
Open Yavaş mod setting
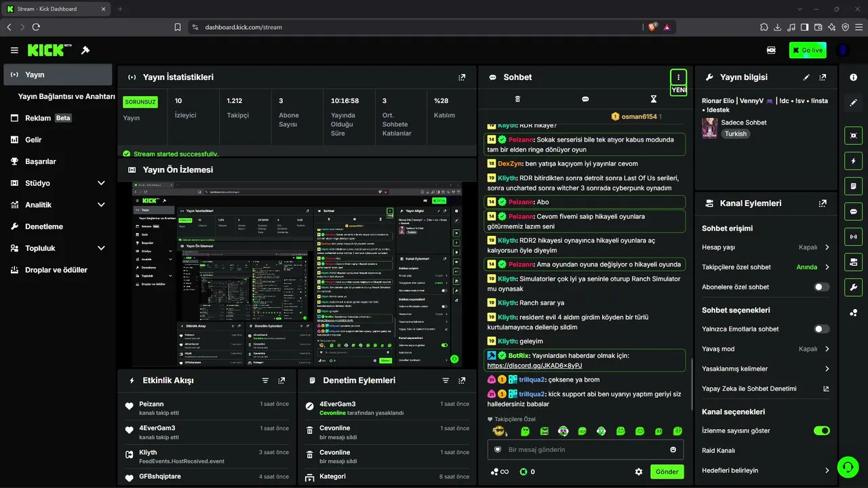[x=766, y=349]
